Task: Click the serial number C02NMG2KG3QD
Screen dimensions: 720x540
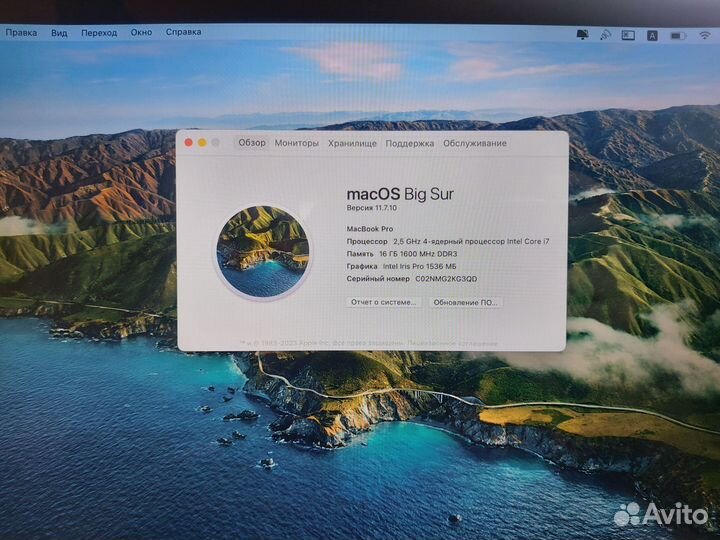Action: (446, 279)
